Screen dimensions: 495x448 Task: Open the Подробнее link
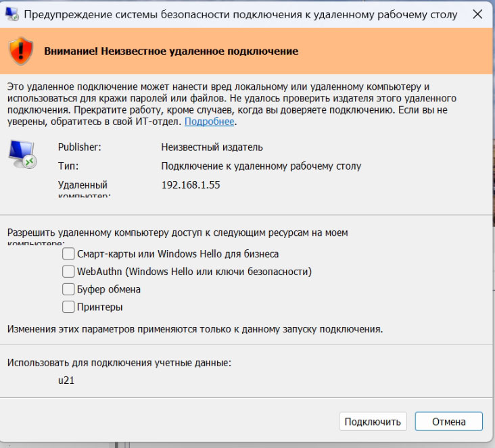point(209,122)
